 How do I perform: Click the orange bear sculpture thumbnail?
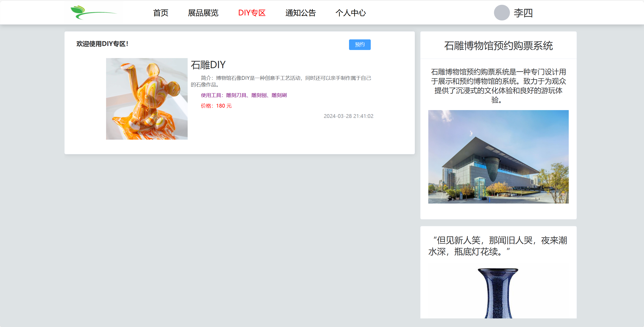(147, 99)
